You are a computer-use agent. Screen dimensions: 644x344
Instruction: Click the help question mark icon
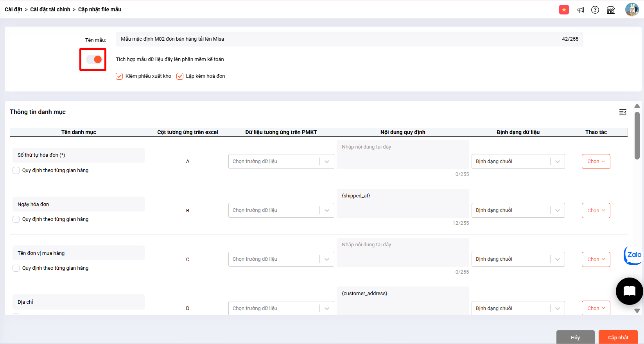pyautogui.click(x=595, y=10)
